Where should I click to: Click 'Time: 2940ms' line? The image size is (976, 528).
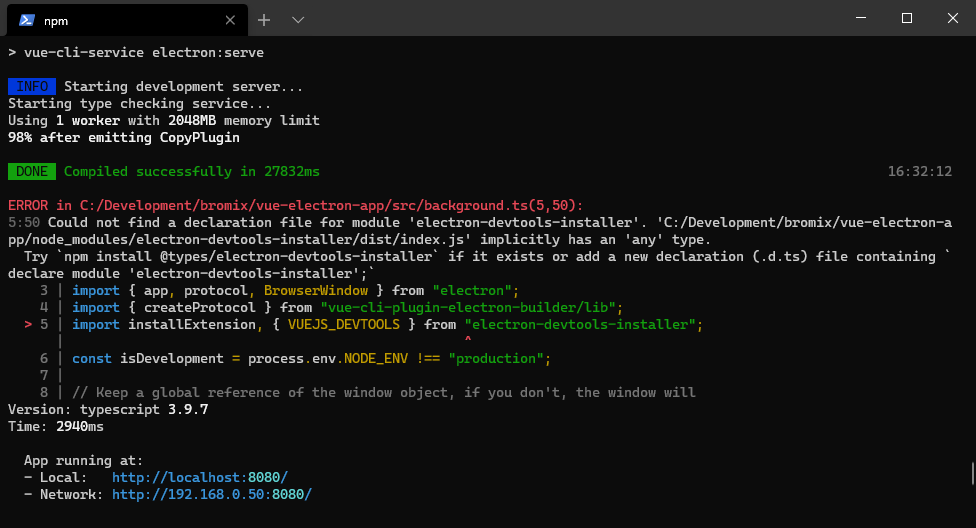coord(56,427)
